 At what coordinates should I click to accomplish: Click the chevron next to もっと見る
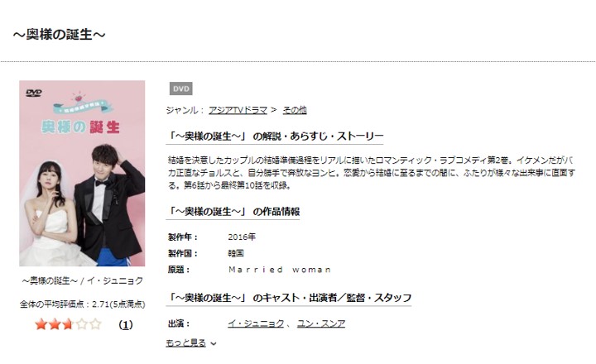[x=214, y=343]
